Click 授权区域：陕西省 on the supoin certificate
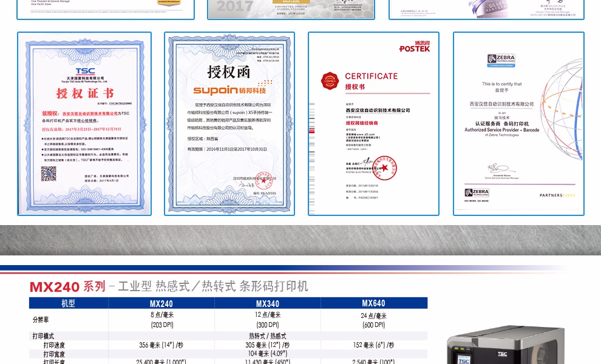This screenshot has height=364, width=601. point(203,139)
